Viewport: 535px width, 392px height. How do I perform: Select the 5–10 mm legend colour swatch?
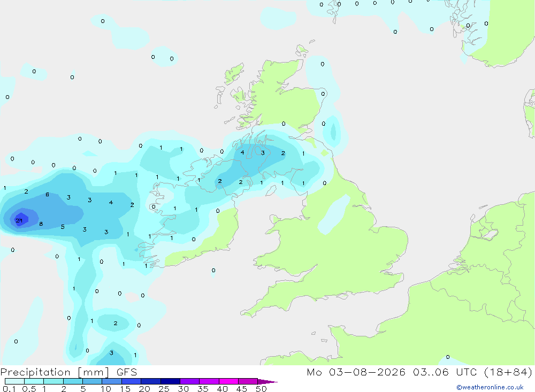(93, 381)
